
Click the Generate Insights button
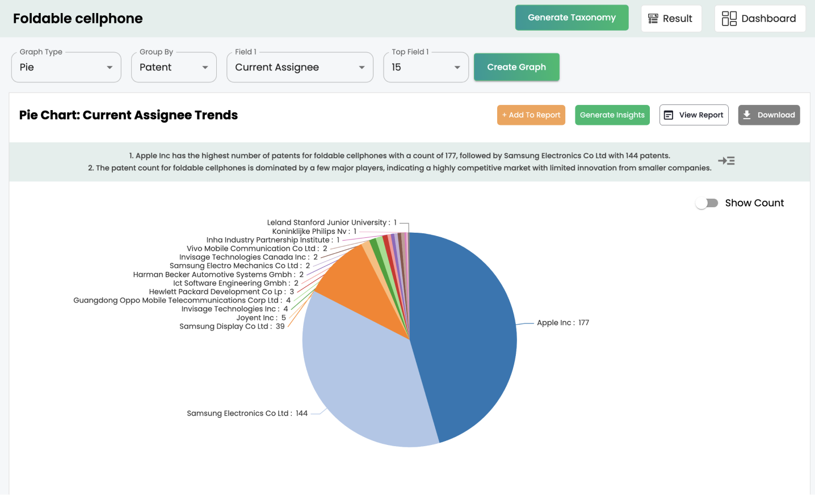[x=612, y=115]
